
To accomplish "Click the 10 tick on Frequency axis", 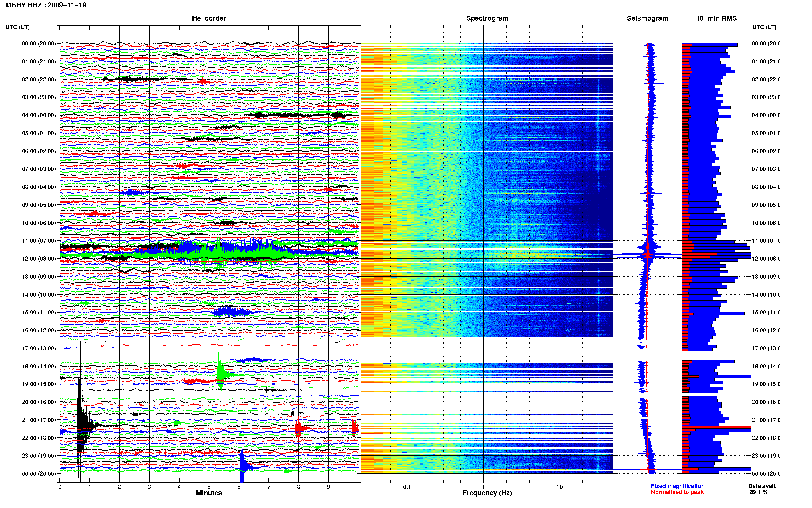I will [560, 487].
